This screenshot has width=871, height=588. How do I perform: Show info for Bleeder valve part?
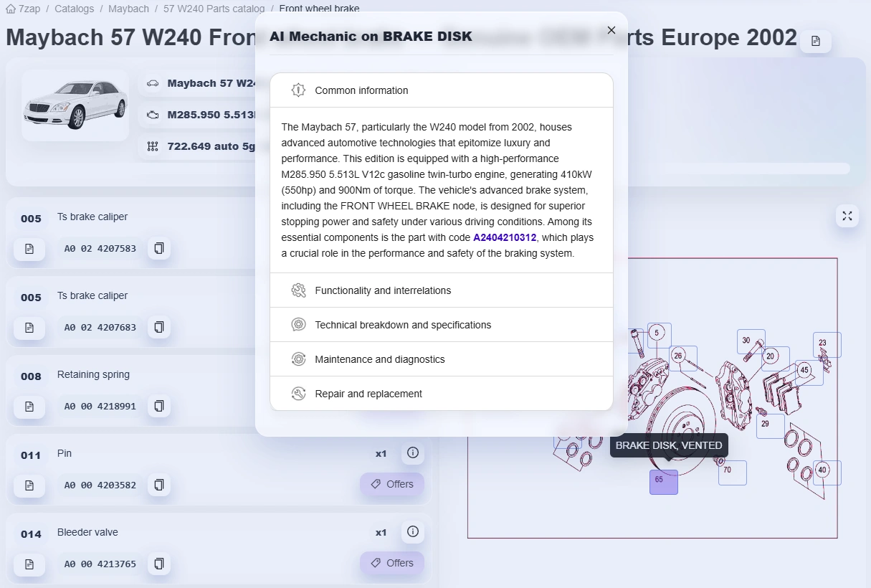(412, 532)
